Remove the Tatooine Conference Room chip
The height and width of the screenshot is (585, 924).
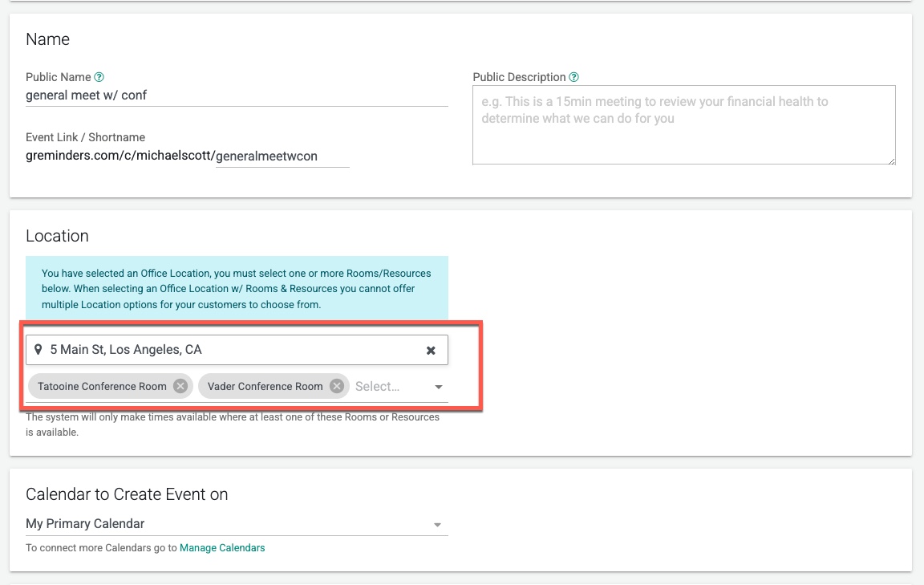(x=180, y=387)
